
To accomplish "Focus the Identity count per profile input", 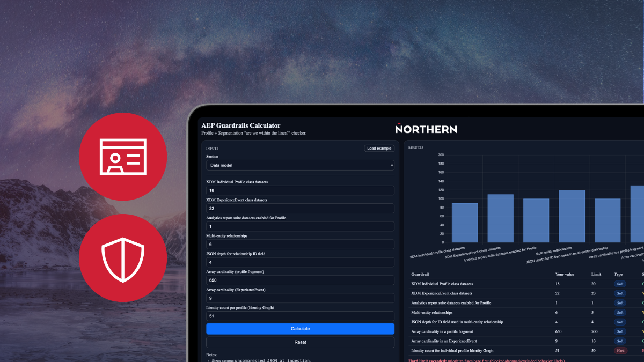I will tap(301, 316).
